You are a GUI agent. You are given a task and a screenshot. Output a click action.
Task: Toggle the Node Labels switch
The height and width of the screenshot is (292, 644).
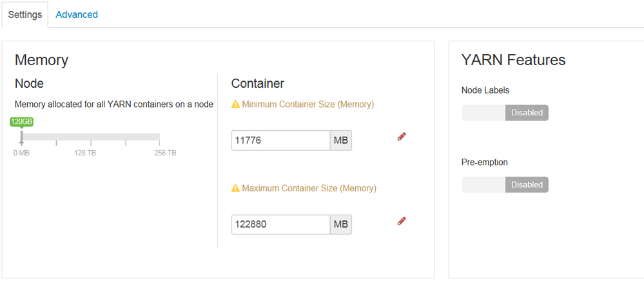(505, 113)
